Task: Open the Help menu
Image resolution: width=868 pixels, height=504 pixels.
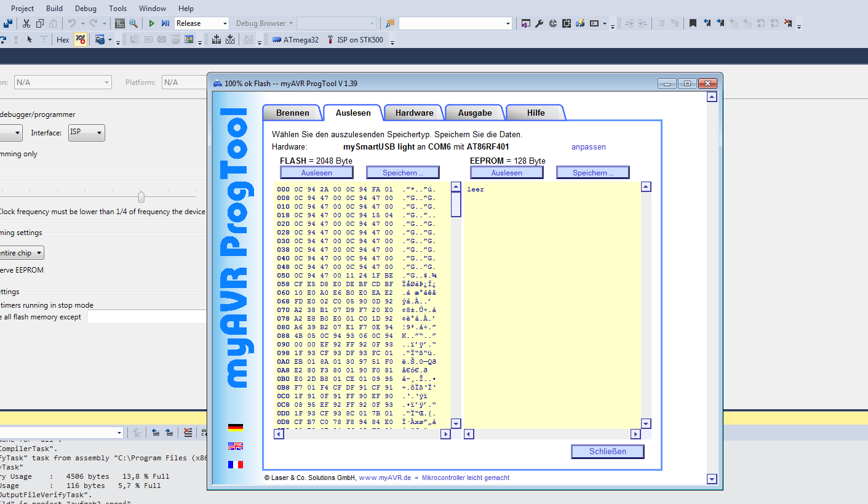Action: coord(186,8)
